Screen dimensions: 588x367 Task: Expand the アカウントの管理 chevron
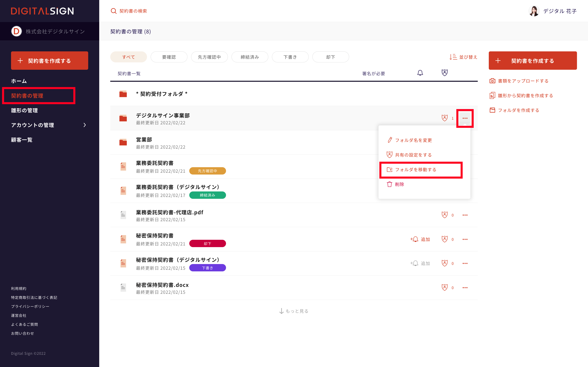point(85,125)
